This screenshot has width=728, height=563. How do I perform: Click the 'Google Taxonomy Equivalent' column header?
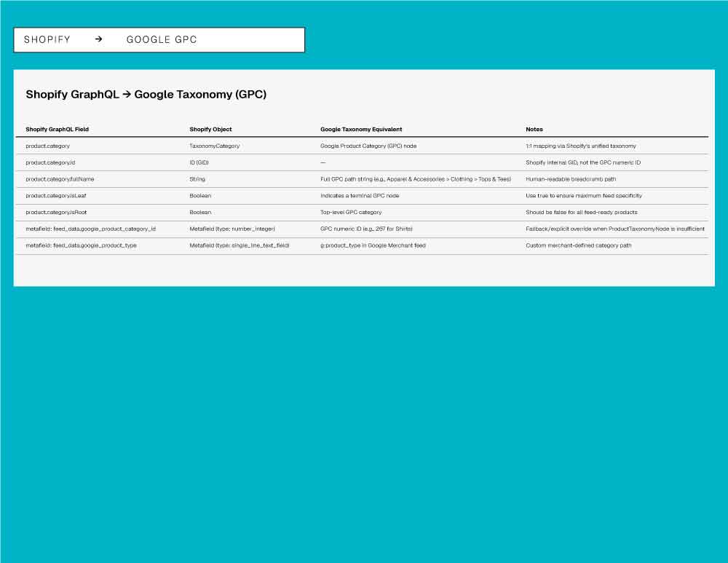pos(361,129)
